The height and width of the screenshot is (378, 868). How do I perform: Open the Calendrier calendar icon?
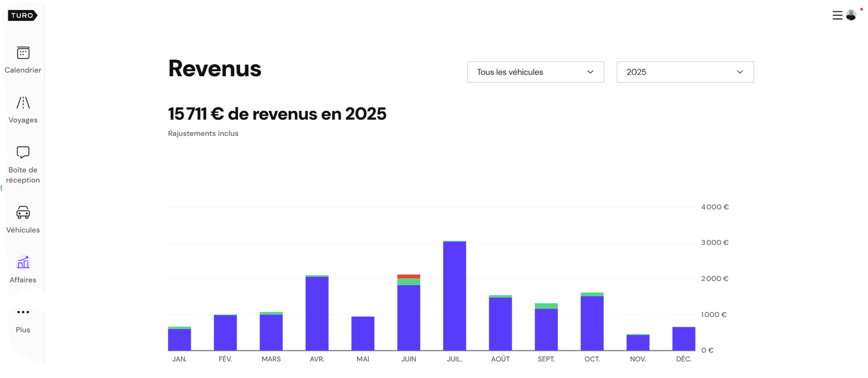(23, 53)
